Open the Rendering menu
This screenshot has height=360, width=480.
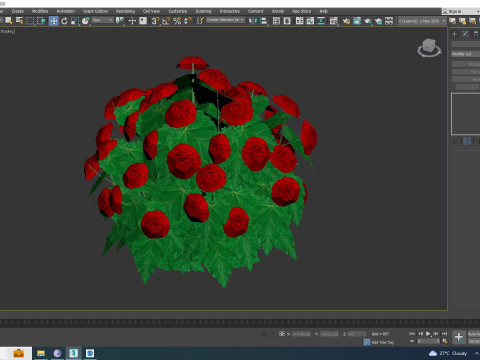125,11
